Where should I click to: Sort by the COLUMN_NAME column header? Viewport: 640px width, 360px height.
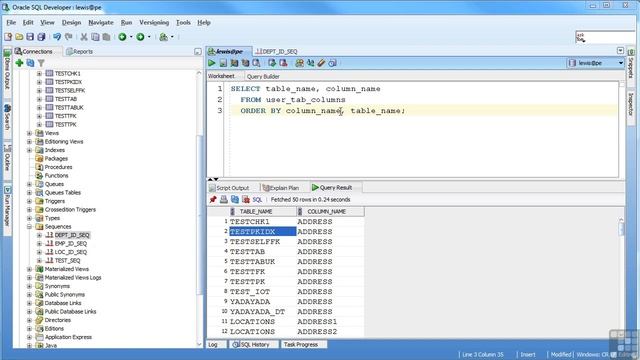point(331,211)
